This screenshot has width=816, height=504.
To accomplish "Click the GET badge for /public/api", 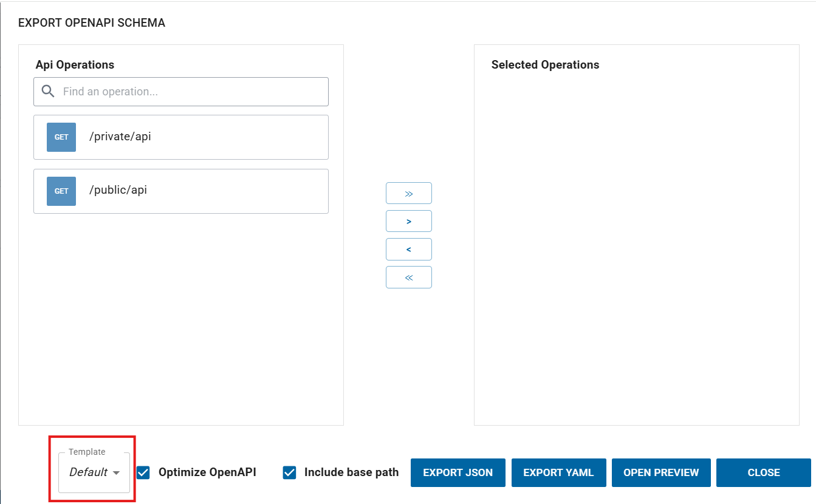I will pyautogui.click(x=61, y=191).
